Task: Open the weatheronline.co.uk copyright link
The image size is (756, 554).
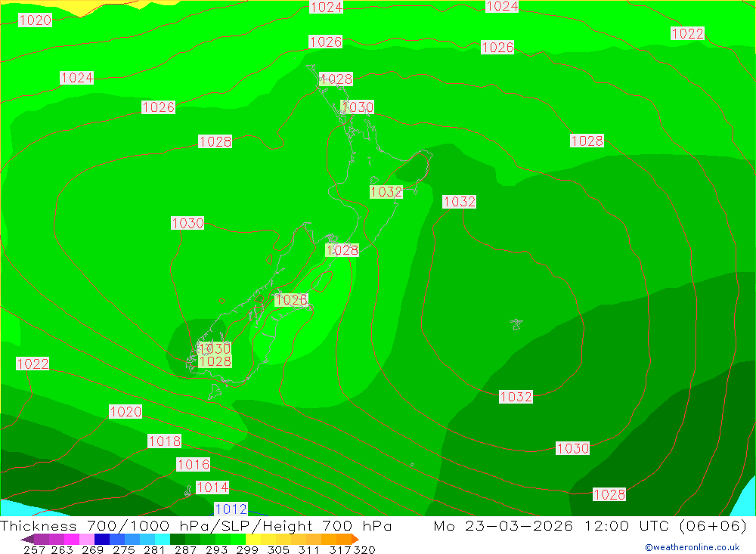Action: pyautogui.click(x=692, y=547)
